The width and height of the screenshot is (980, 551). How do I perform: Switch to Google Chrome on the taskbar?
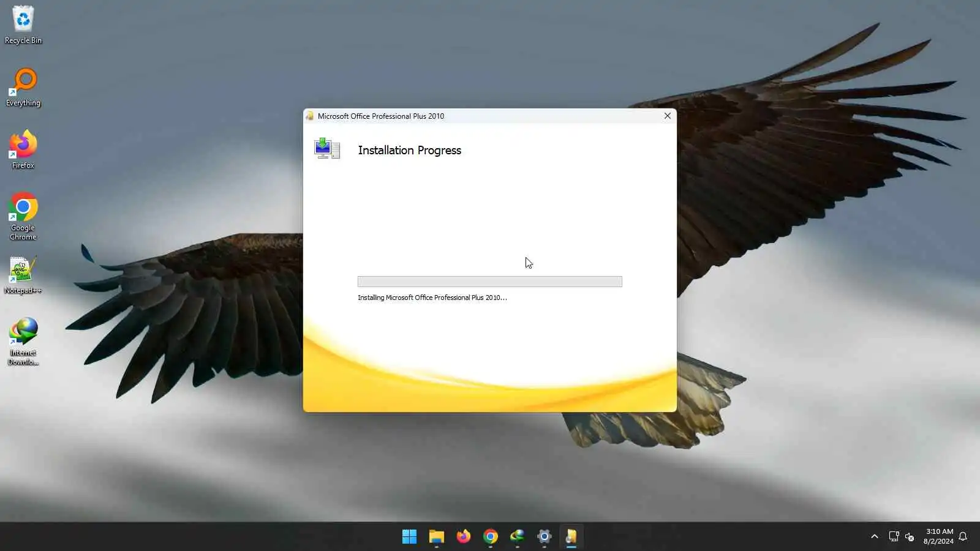point(491,537)
